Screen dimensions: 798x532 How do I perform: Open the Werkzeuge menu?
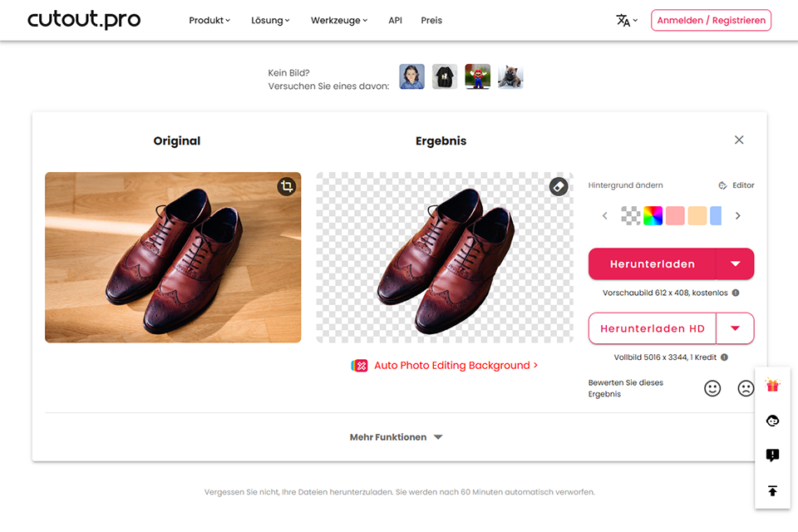[339, 20]
